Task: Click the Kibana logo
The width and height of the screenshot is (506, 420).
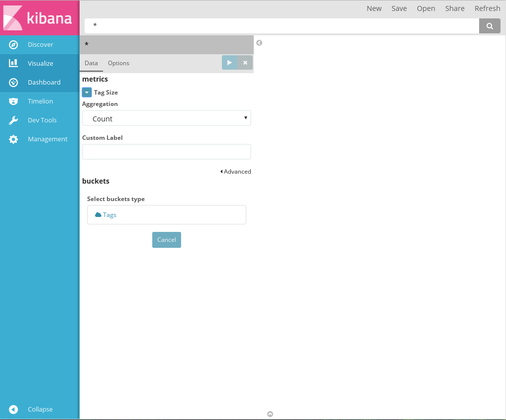Action: coord(40,18)
